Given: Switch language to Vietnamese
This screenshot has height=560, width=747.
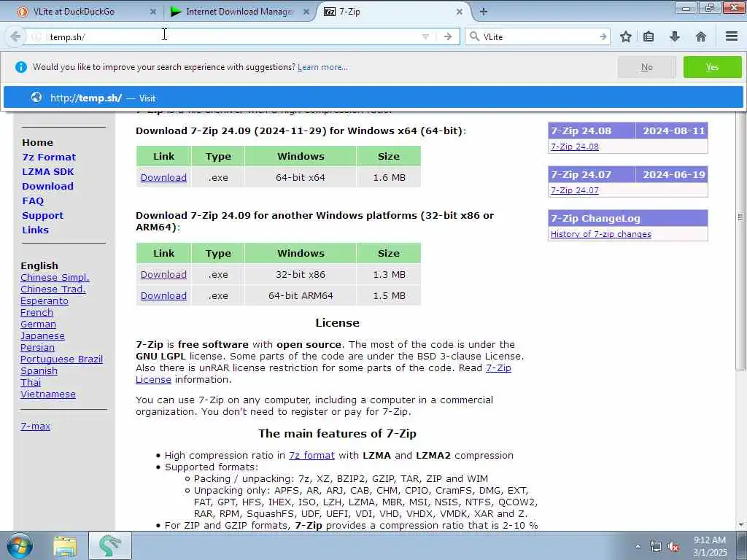Looking at the screenshot, I should click(x=48, y=394).
